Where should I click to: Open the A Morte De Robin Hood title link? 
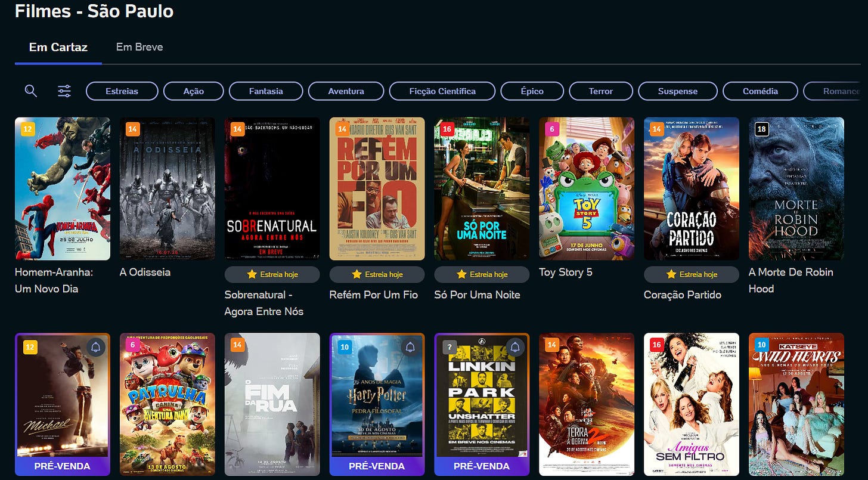[791, 280]
